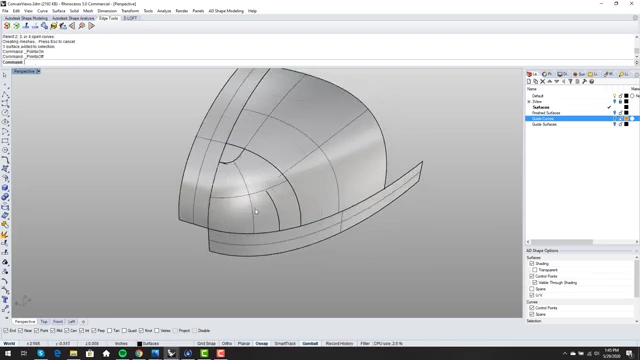This screenshot has width=640, height=360.
Task: Open the Analyze menu
Action: click(x=164, y=11)
